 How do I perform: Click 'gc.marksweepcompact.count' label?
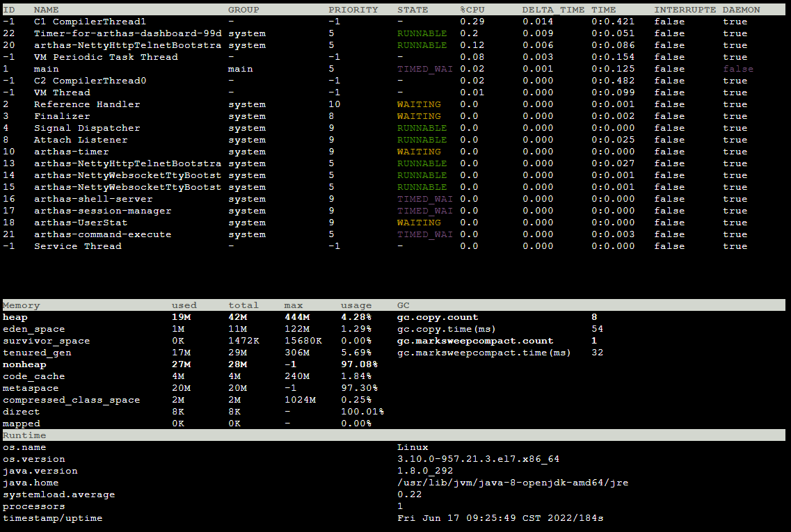[x=475, y=341]
